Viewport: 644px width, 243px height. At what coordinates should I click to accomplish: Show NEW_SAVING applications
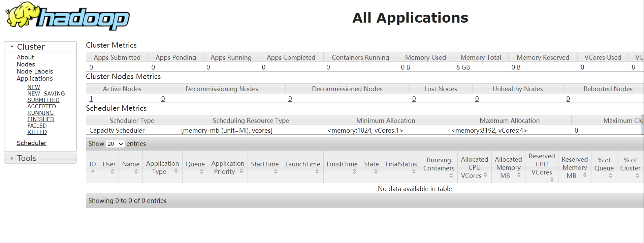tap(46, 93)
